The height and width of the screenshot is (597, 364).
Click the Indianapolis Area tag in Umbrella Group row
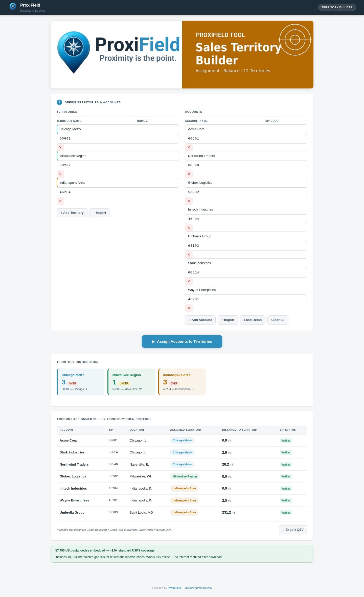[184, 512]
